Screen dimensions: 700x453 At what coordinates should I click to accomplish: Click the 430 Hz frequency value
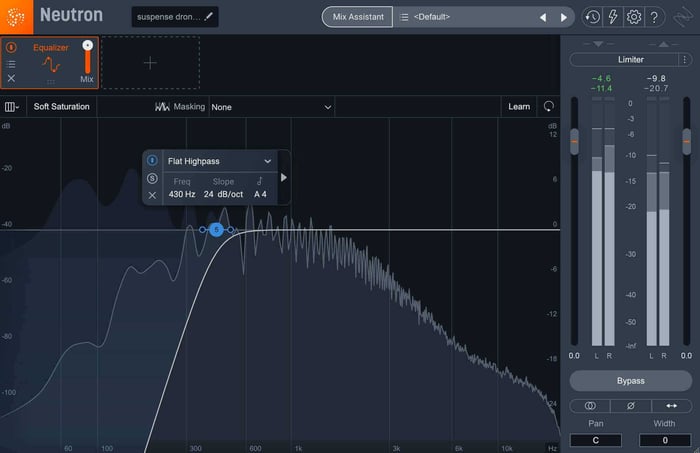182,194
